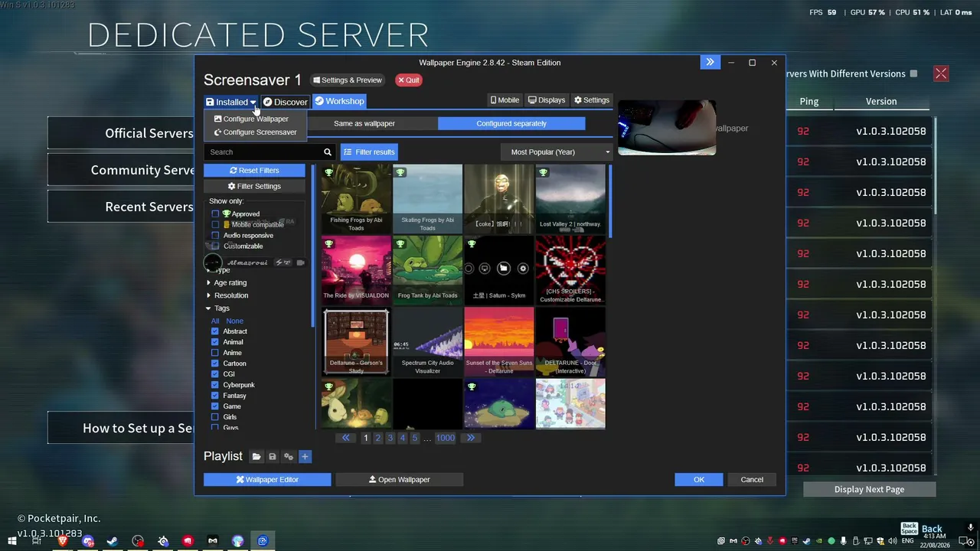
Task: Toggle Audio responsive filter checkbox
Action: click(215, 236)
